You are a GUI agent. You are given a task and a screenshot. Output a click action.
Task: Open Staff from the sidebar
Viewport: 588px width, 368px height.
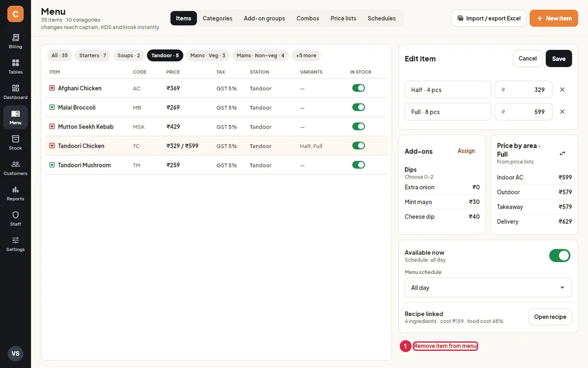tap(16, 219)
